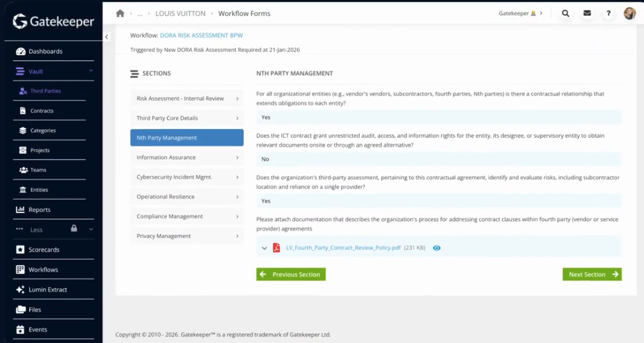Click the Dashboards gauge icon
This screenshot has width=644, height=343.
click(x=21, y=51)
